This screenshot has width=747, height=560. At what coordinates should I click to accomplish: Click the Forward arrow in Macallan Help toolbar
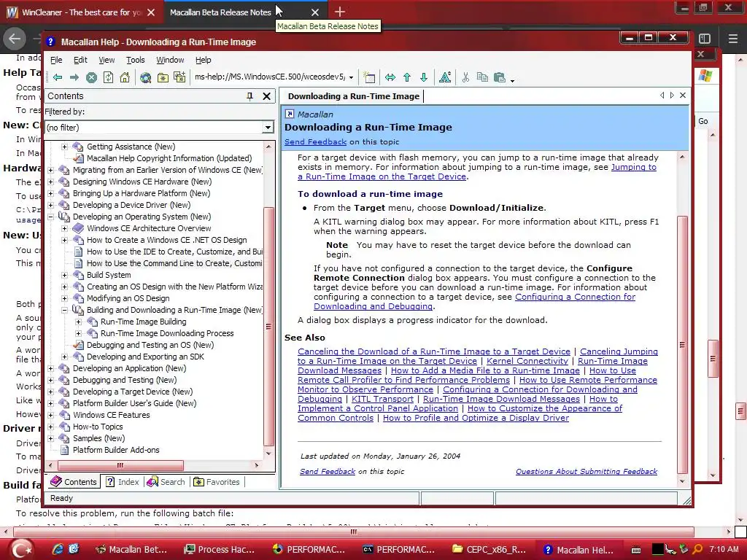(74, 77)
